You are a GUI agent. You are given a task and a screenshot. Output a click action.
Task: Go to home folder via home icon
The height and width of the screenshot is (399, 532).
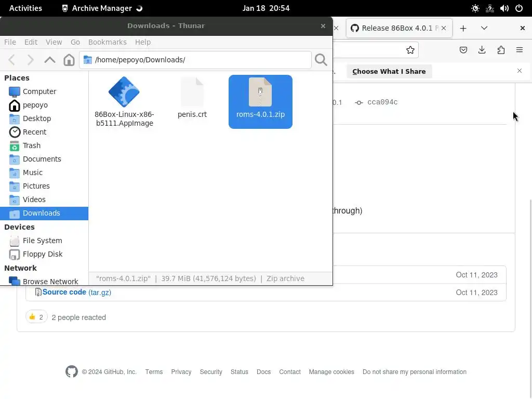pyautogui.click(x=69, y=60)
